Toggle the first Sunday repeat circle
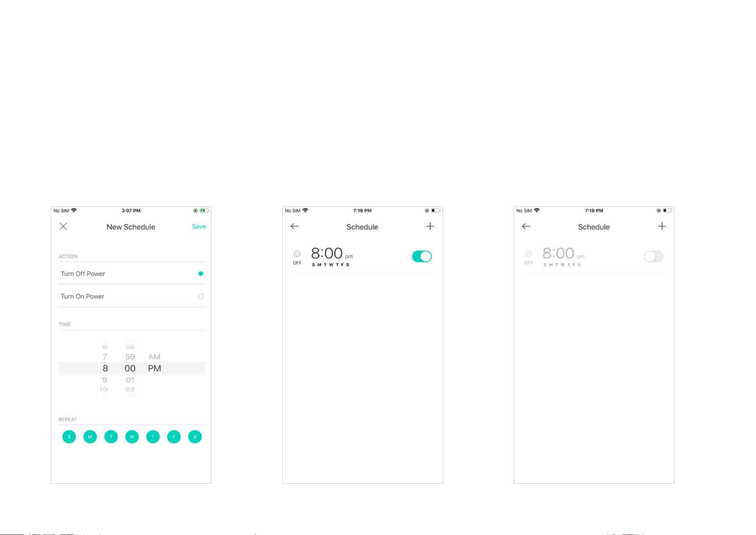This screenshot has height=535, width=756. (x=69, y=437)
